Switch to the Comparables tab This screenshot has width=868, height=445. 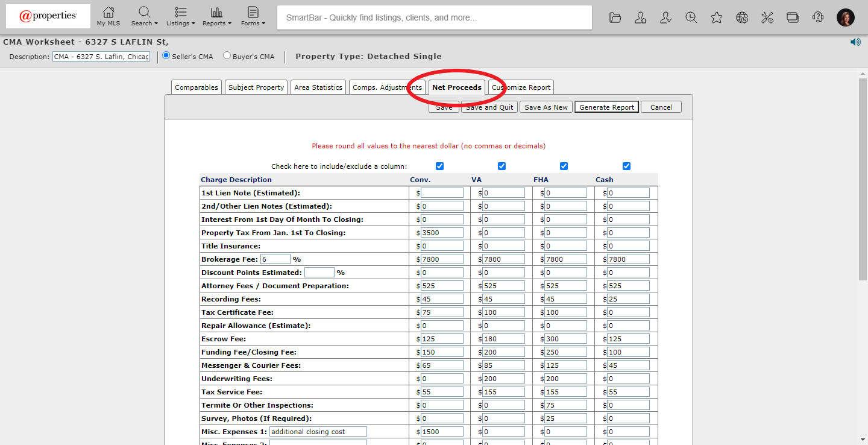197,87
